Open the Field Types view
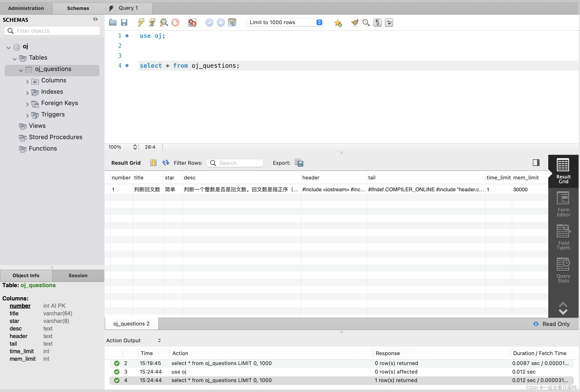This screenshot has width=580, height=392. (563, 237)
